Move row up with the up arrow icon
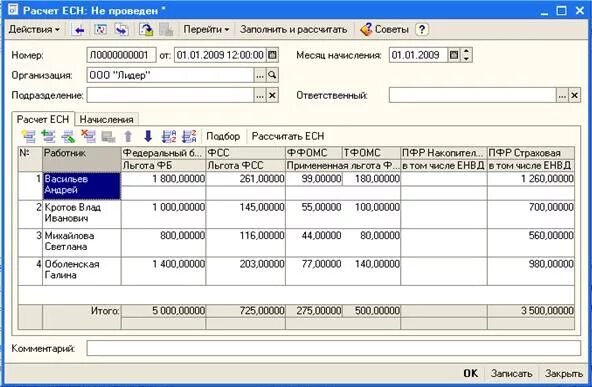Viewport: 592px width, 387px height. 128,136
